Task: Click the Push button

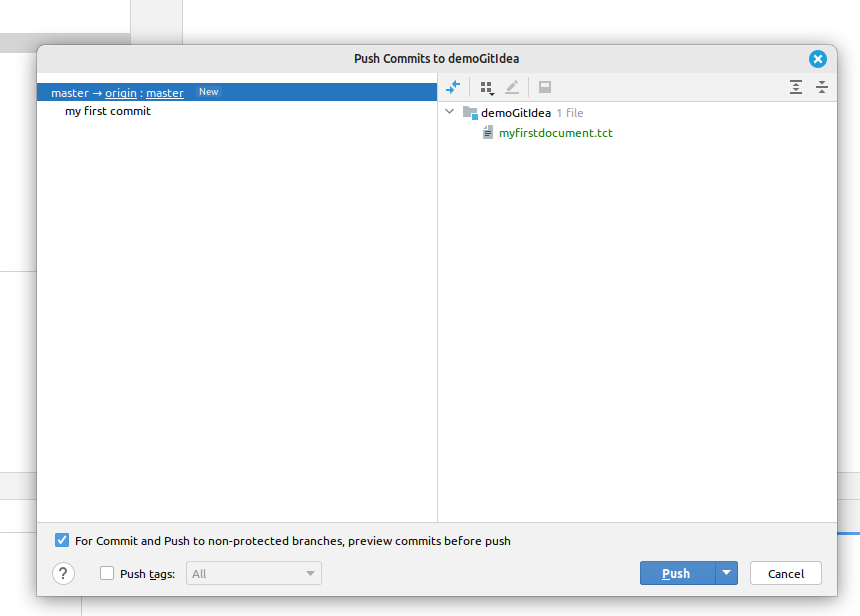Action: click(677, 573)
